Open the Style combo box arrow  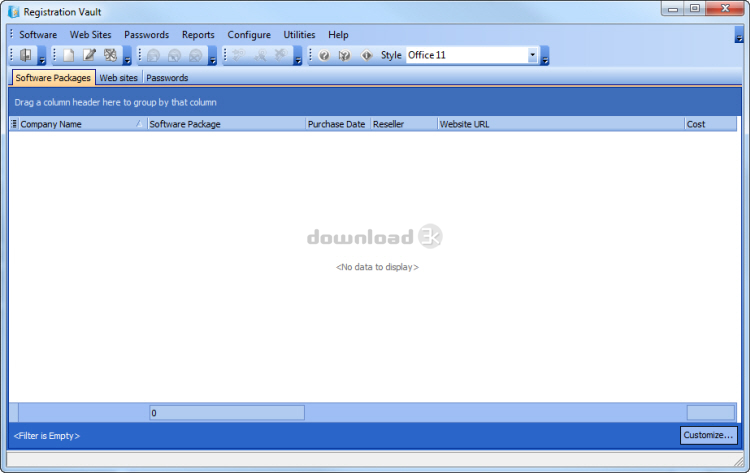[532, 55]
